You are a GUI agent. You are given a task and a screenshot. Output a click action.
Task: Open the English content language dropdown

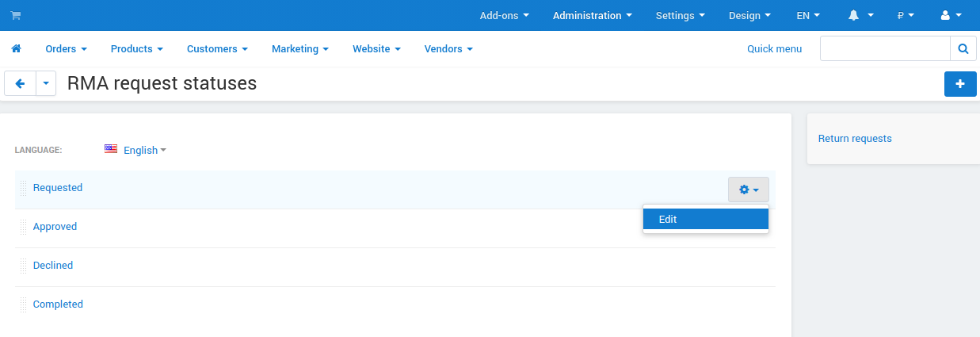[x=145, y=150]
